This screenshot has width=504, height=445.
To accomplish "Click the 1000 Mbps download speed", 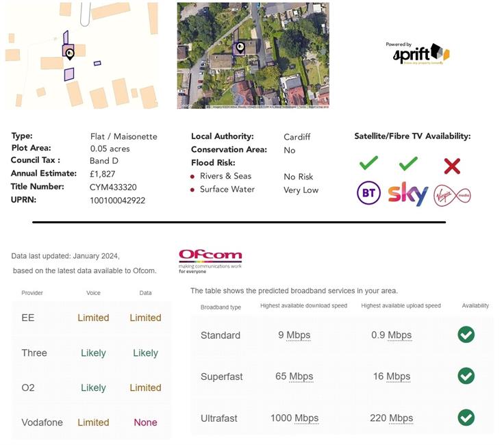I will click(x=289, y=418).
